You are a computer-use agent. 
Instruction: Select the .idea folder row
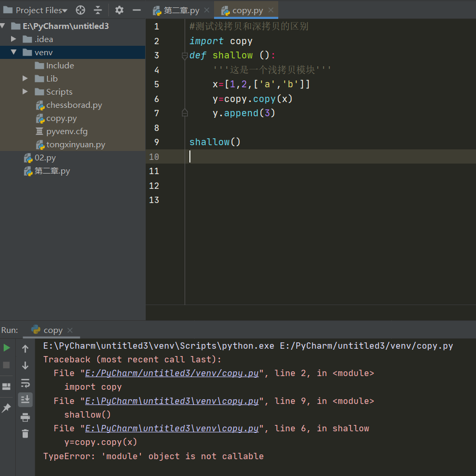73,39
